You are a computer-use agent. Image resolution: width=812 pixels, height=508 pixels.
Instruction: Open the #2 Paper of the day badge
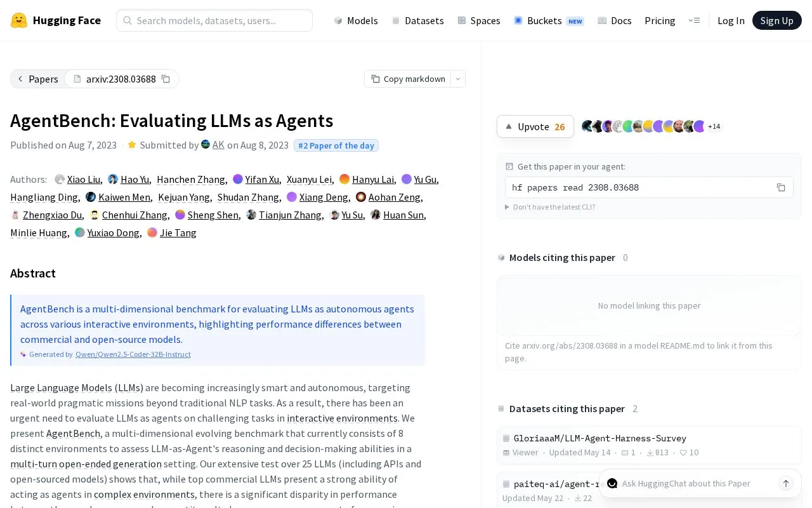[x=336, y=145]
